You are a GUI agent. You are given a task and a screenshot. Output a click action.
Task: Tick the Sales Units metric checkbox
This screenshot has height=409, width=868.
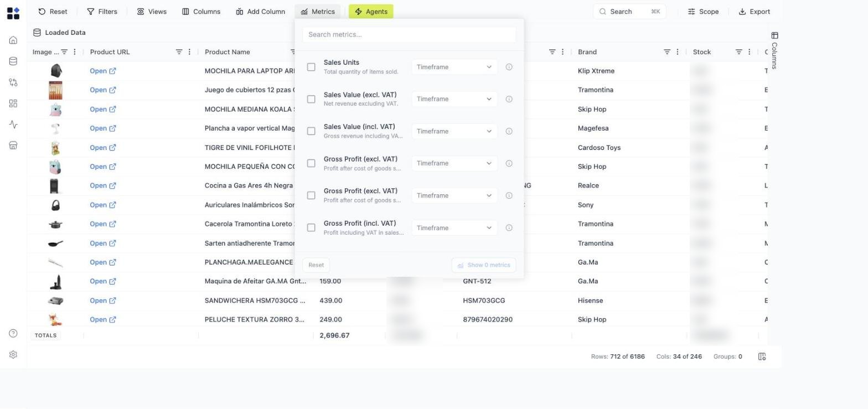[311, 67]
